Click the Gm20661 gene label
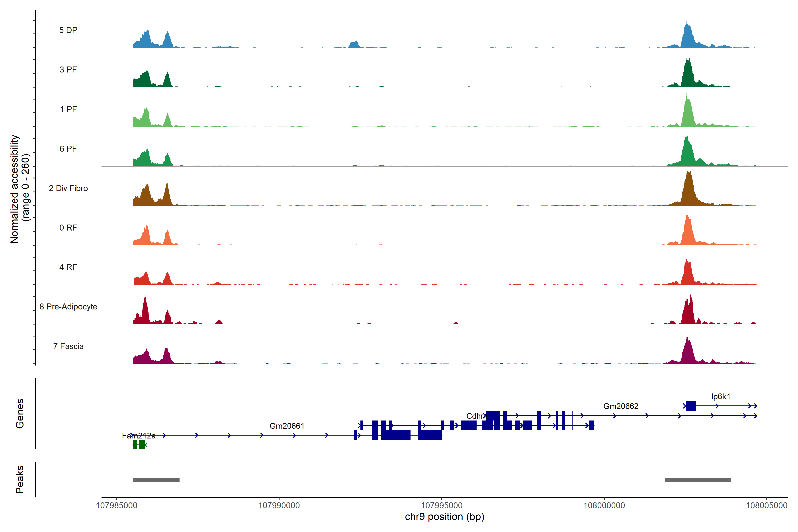 287,426
